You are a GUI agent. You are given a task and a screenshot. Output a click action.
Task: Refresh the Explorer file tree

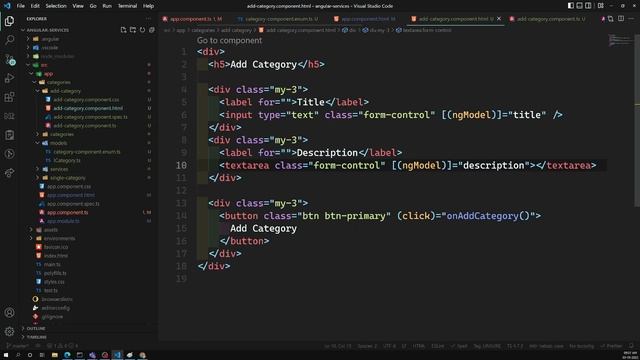(x=142, y=30)
